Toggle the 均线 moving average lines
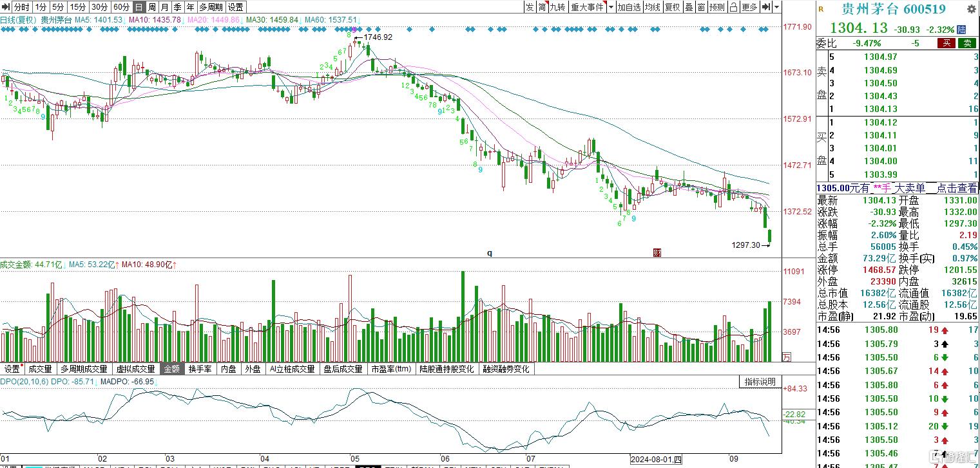Image resolution: width=980 pixels, height=468 pixels. pyautogui.click(x=653, y=7)
